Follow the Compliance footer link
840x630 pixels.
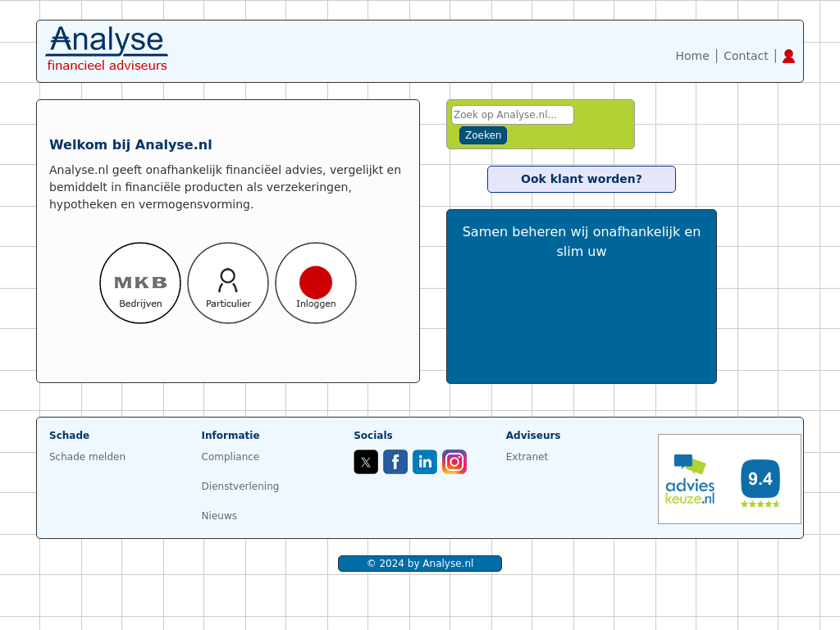click(231, 457)
